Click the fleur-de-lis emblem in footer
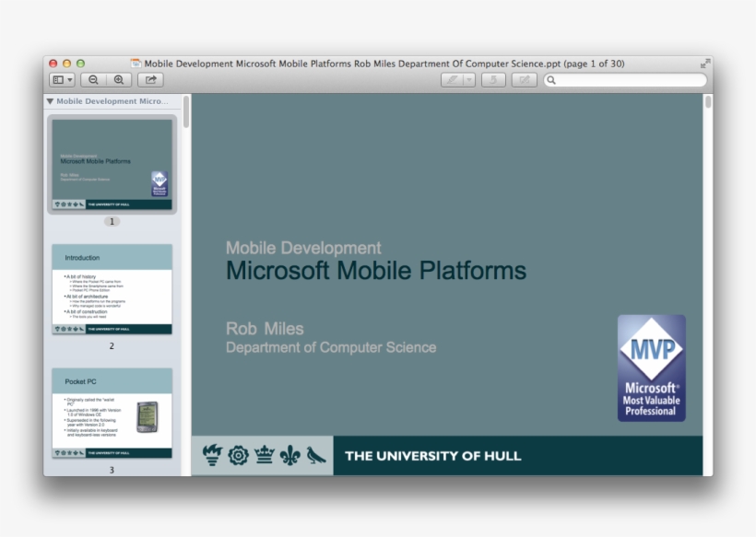 point(289,455)
